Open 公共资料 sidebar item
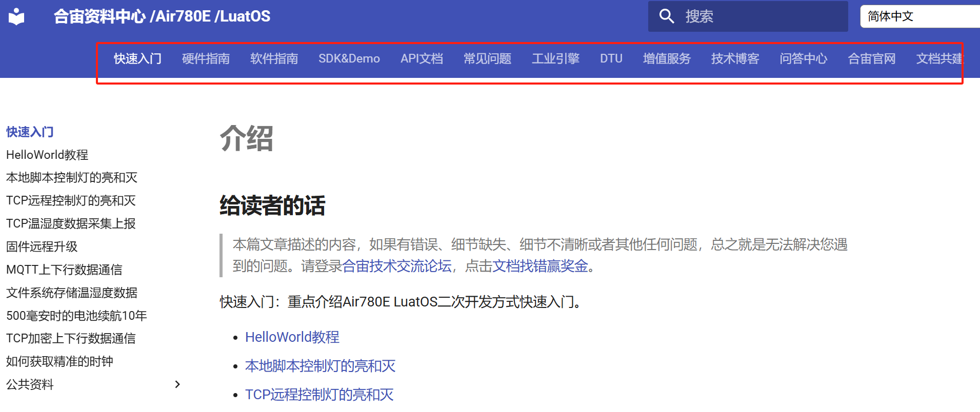980x412 pixels. point(30,384)
